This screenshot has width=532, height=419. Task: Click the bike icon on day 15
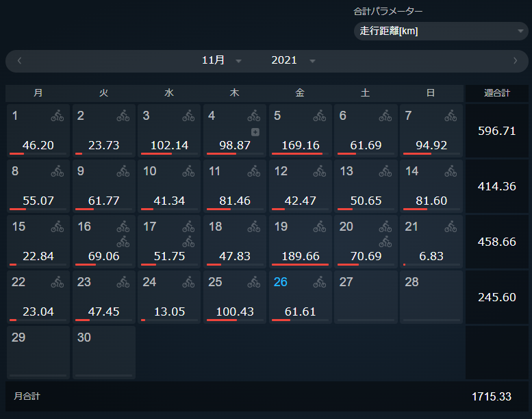(58, 227)
